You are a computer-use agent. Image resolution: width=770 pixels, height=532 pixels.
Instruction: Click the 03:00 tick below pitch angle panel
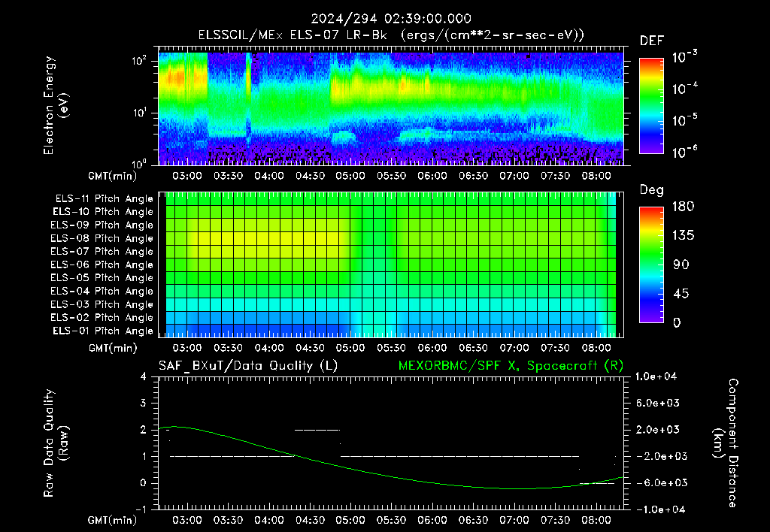[187, 348]
